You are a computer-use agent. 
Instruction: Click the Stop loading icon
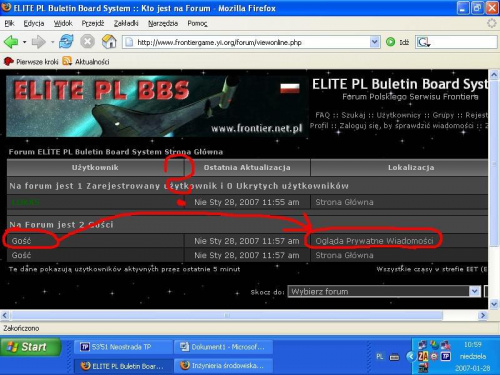[x=87, y=42]
